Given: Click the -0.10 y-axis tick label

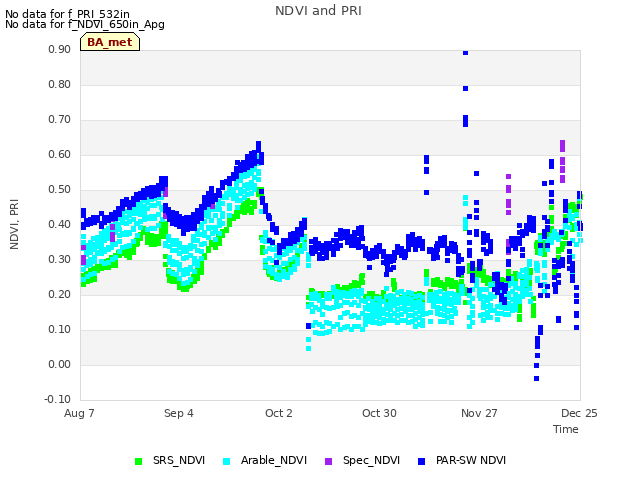Looking at the screenshot, I should (x=58, y=399).
